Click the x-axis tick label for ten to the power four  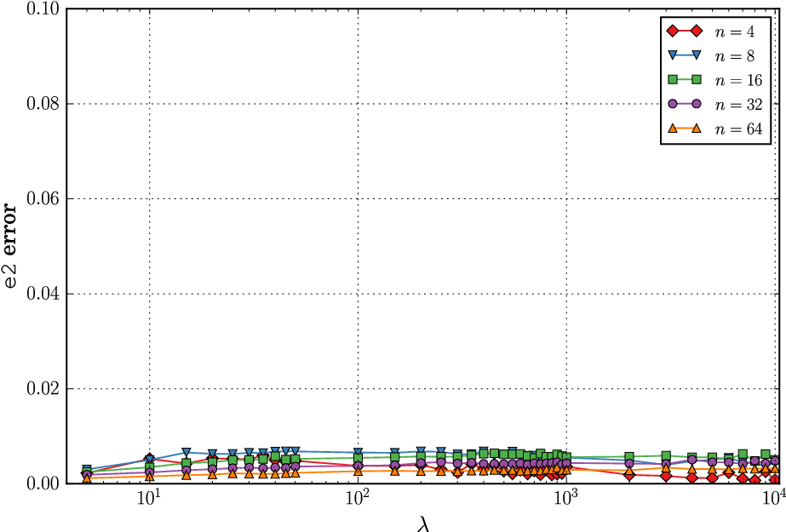tap(775, 500)
